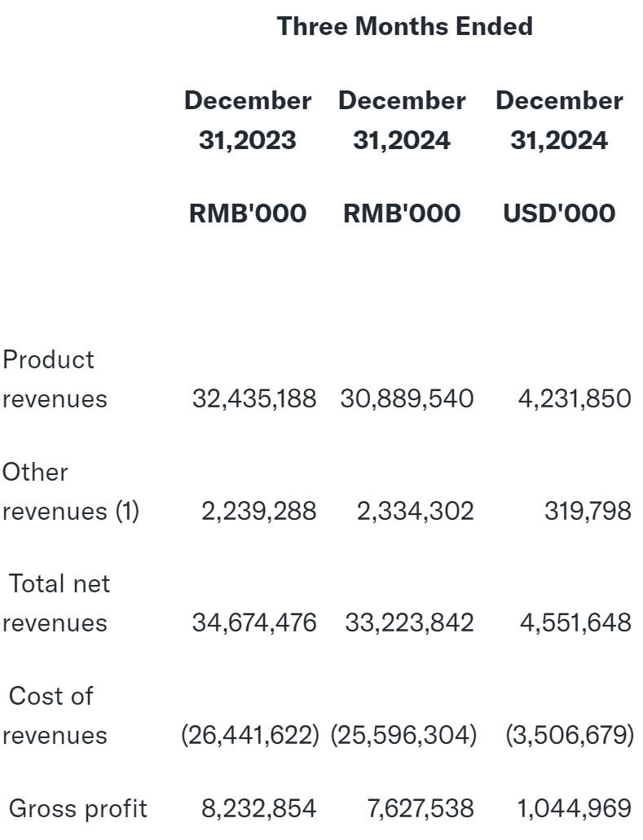Click the USD cost of revenues value (3,506,679)
Screen dimensions: 643x840
pos(569,735)
